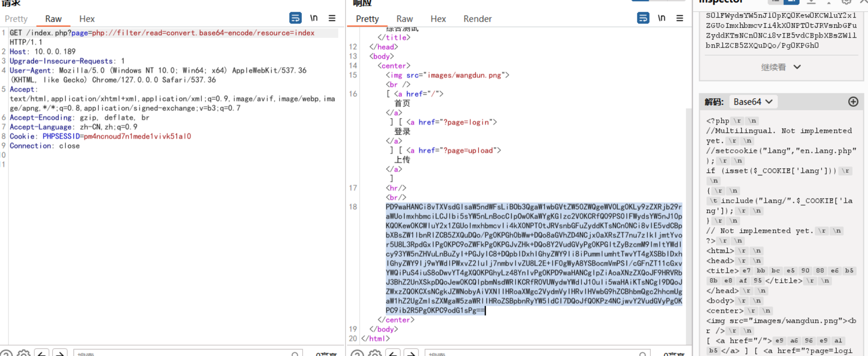868x356 pixels.
Task: Click the PHPSESSID cookie value
Action: [x=137, y=136]
